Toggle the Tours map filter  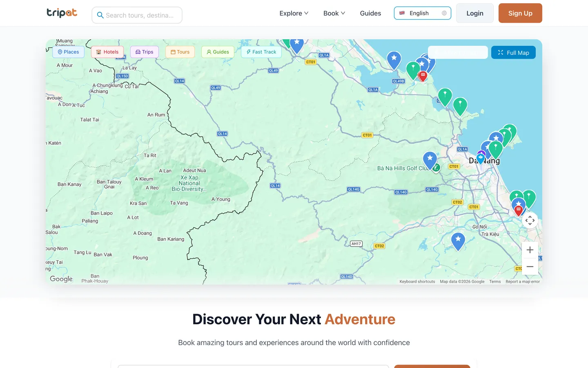180,52
